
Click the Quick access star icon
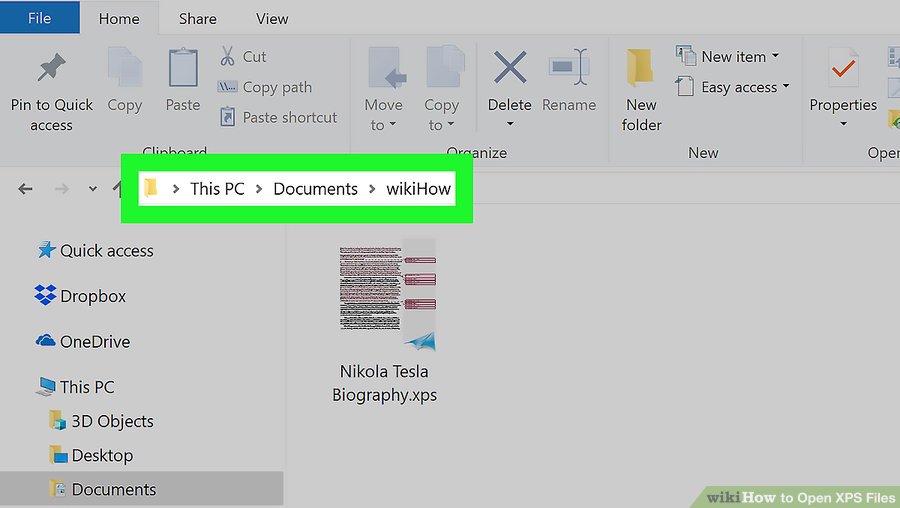click(46, 250)
